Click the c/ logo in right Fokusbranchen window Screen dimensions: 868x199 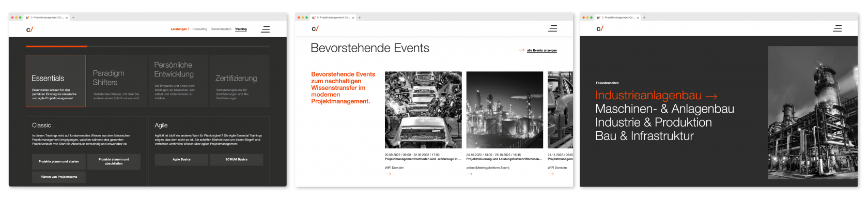tap(600, 28)
